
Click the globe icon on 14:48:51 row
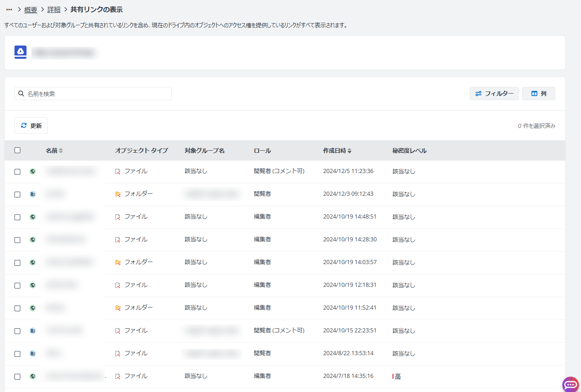coord(33,217)
